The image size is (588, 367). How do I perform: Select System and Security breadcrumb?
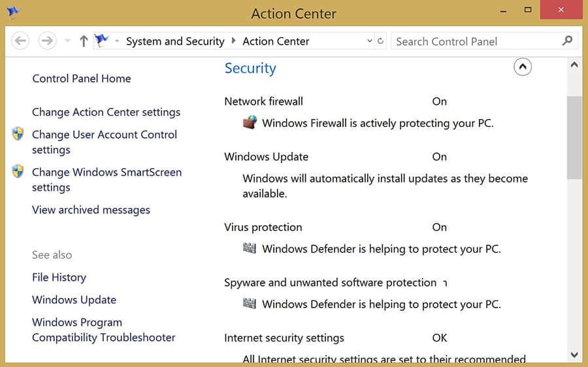pyautogui.click(x=175, y=41)
